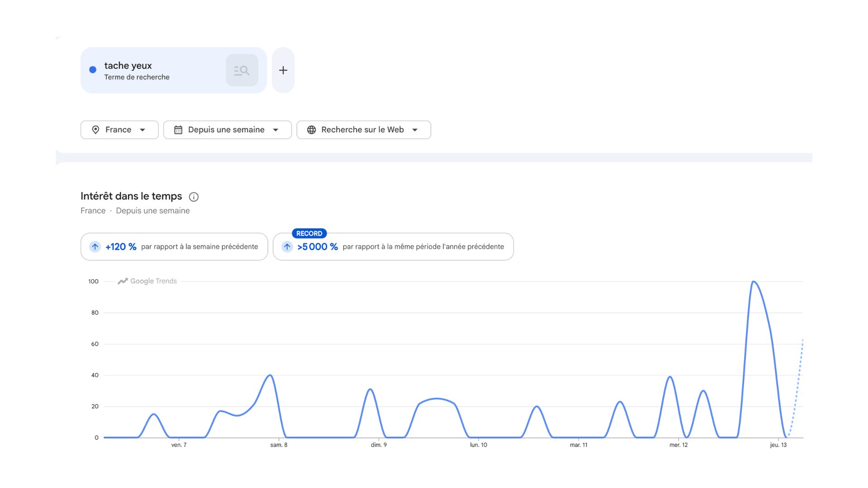
Task: Click the search term explore icon
Action: [x=242, y=70]
